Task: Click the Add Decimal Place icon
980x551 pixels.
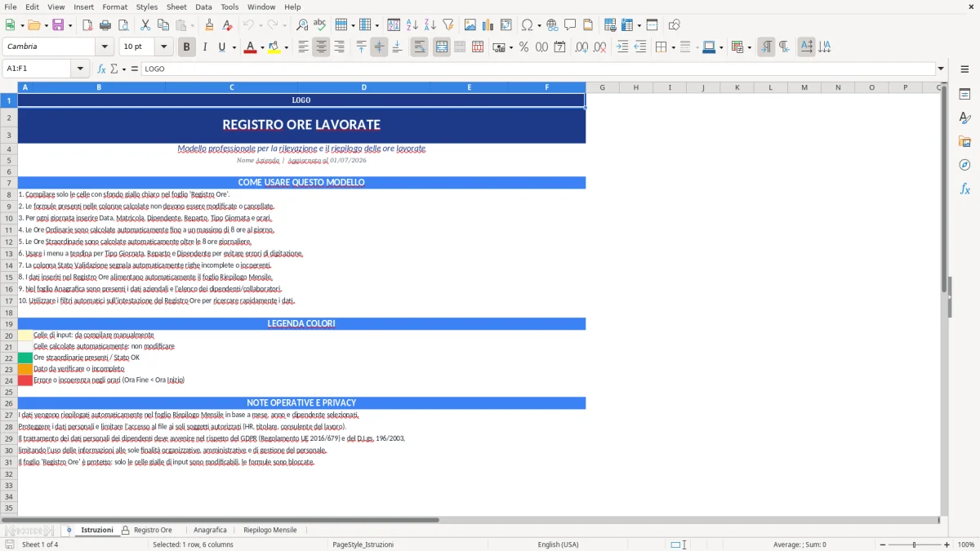Action: pyautogui.click(x=581, y=47)
